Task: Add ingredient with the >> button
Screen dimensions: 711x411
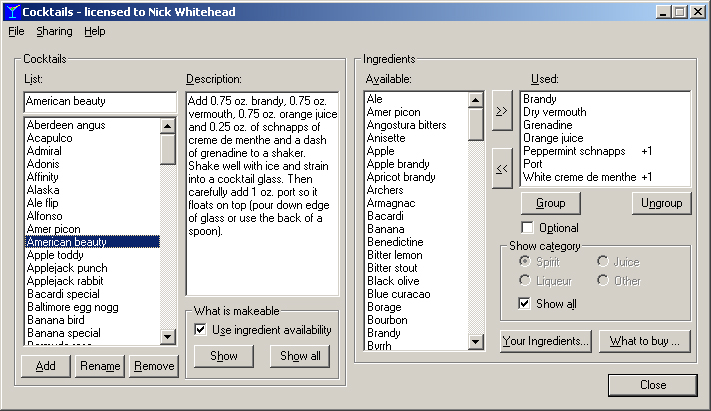Action: (502, 111)
